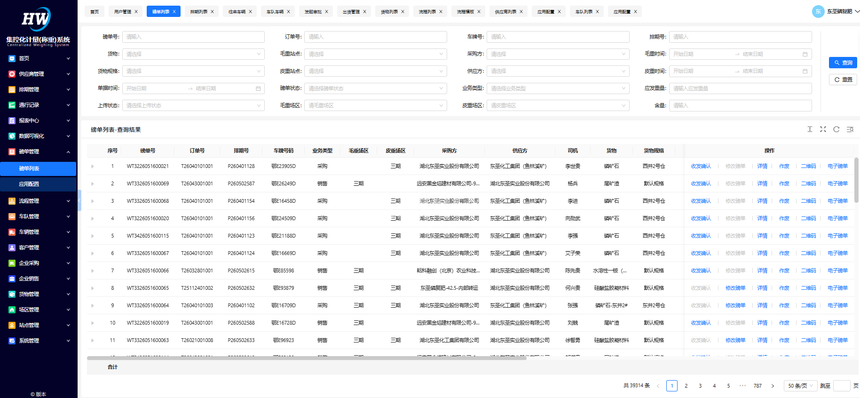The width and height of the screenshot is (860, 398).
Task: Switch to the 首页 tab
Action: (x=95, y=11)
